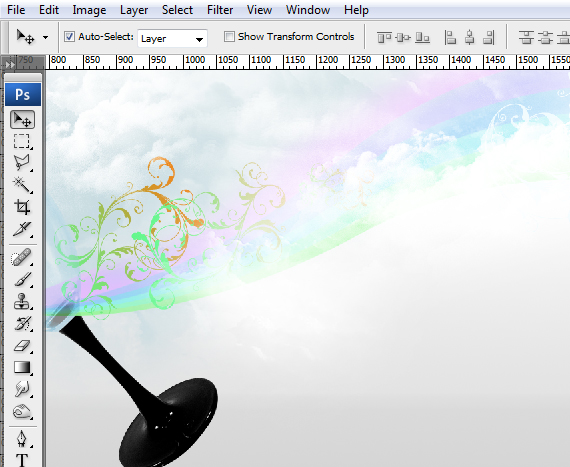Image resolution: width=570 pixels, height=467 pixels.
Task: Select the Healing Brush tool
Action: point(22,257)
